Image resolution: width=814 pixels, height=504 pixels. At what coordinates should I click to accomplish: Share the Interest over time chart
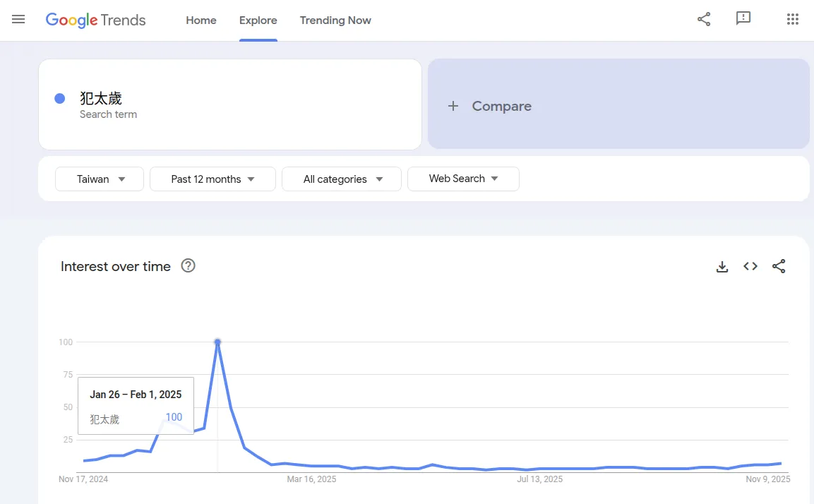(779, 267)
